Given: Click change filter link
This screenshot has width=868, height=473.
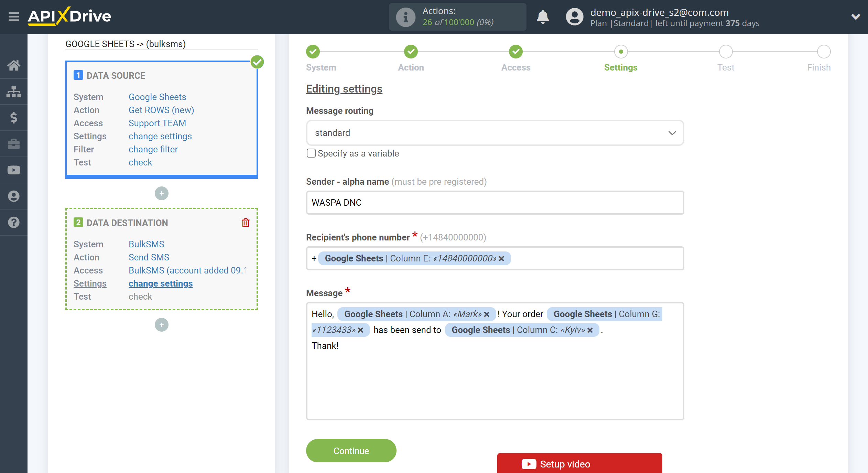Looking at the screenshot, I should [153, 149].
